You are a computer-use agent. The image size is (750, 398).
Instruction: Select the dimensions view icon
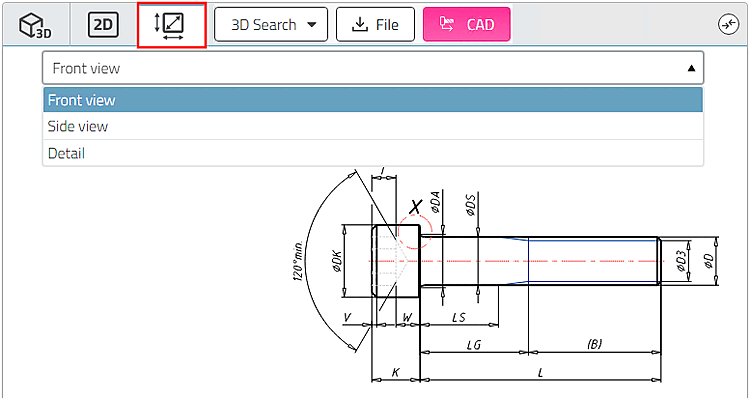click(171, 25)
